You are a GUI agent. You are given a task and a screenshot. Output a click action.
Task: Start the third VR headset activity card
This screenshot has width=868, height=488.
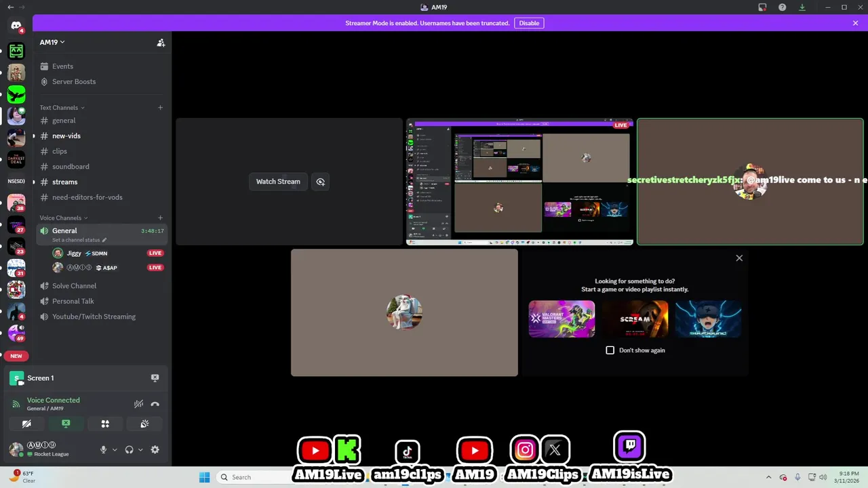click(708, 319)
